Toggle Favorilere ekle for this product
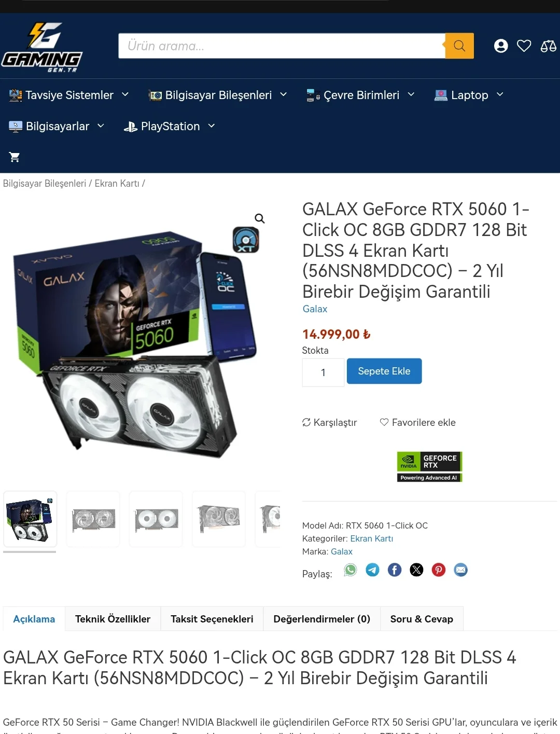The height and width of the screenshot is (734, 560). [418, 423]
